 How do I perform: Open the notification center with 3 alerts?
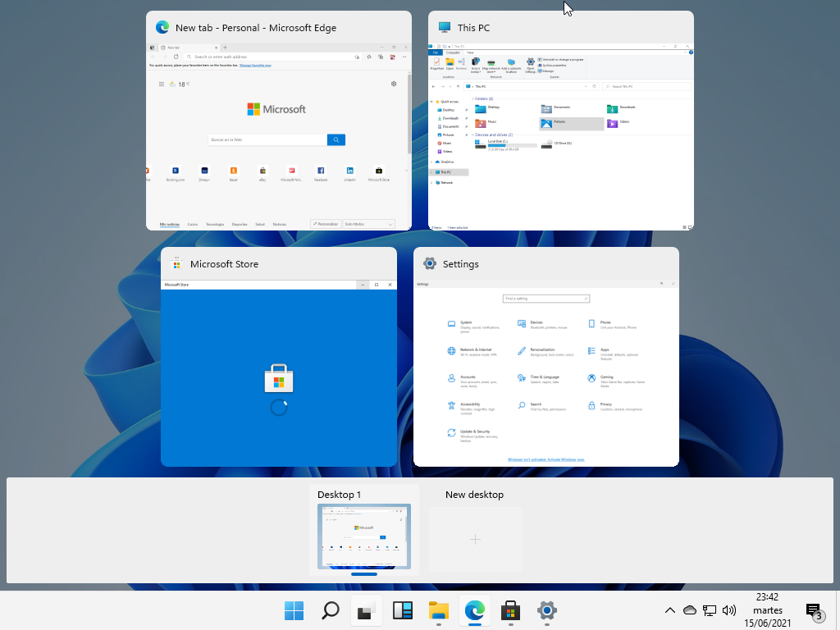pos(815,610)
